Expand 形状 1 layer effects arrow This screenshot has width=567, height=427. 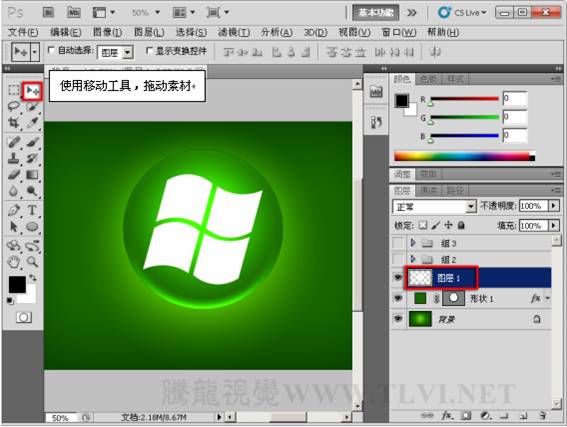pyautogui.click(x=548, y=298)
